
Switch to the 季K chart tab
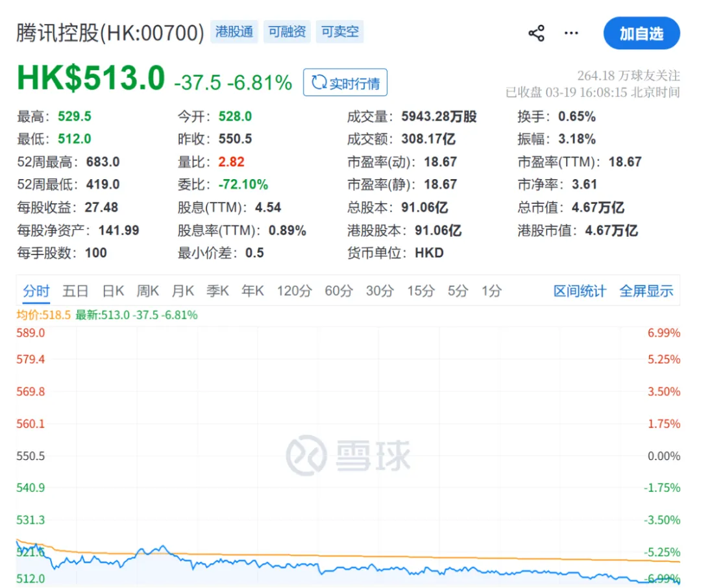coord(217,291)
